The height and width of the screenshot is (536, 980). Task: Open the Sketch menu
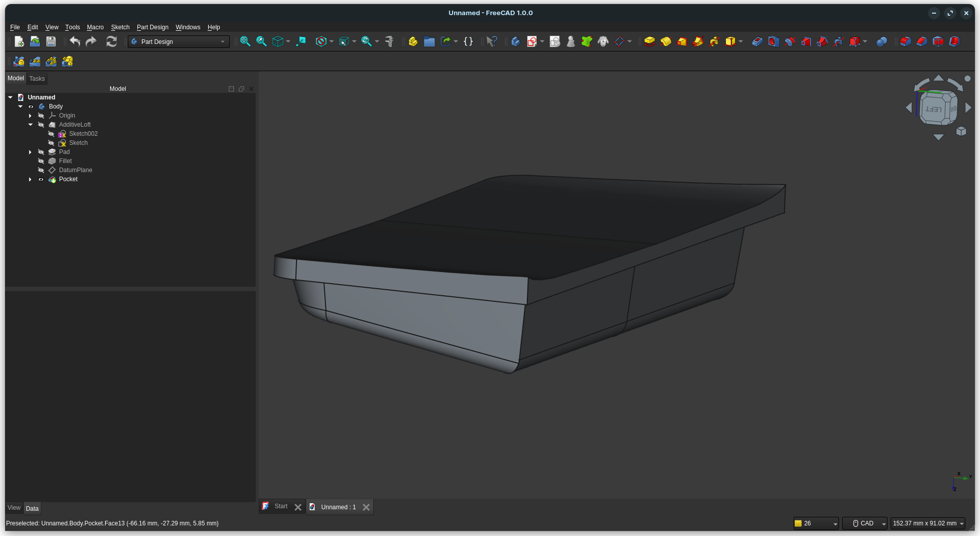pyautogui.click(x=120, y=27)
